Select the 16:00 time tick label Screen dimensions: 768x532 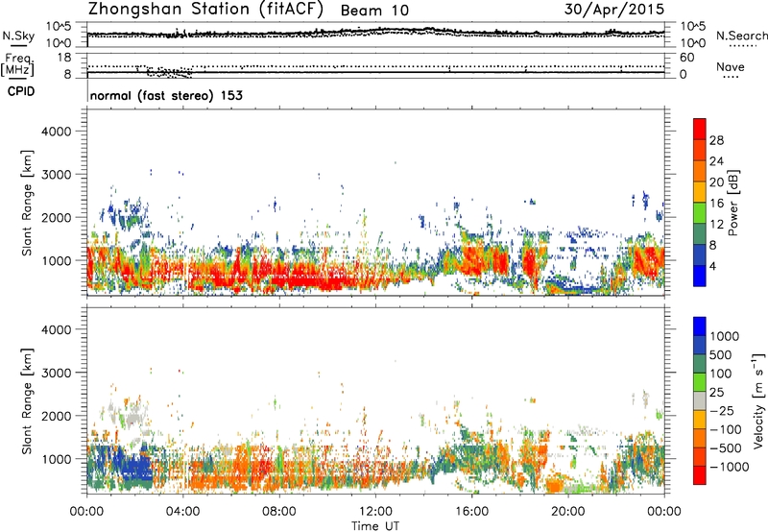(x=471, y=512)
